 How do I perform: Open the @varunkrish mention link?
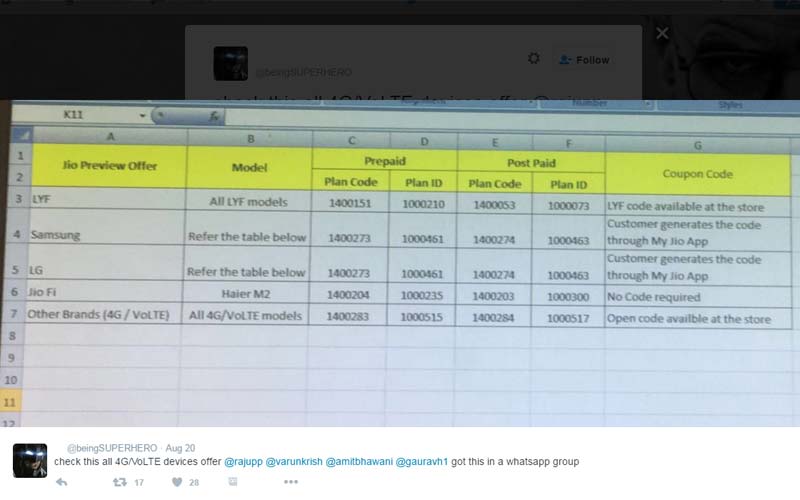coord(294,462)
